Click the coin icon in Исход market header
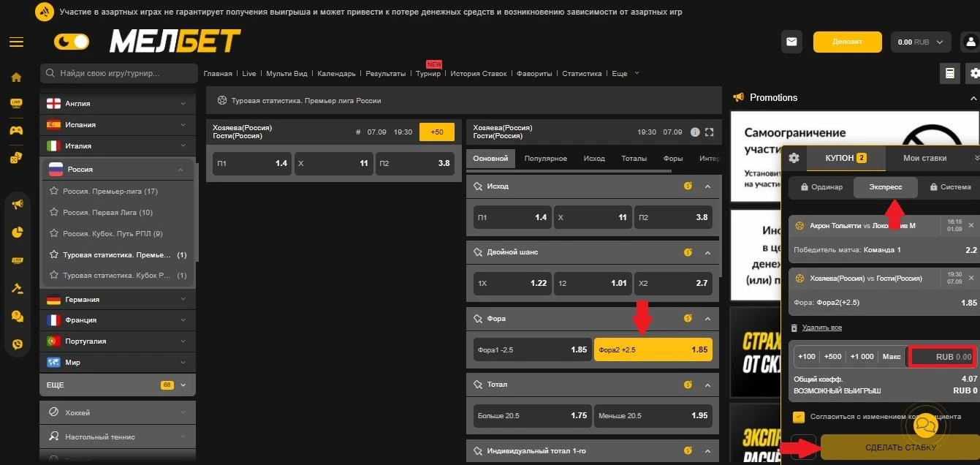The image size is (980, 465). coord(688,186)
